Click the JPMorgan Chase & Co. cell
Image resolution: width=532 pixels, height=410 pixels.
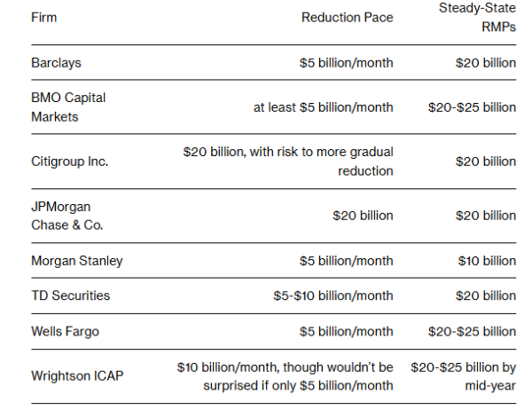[67, 216]
